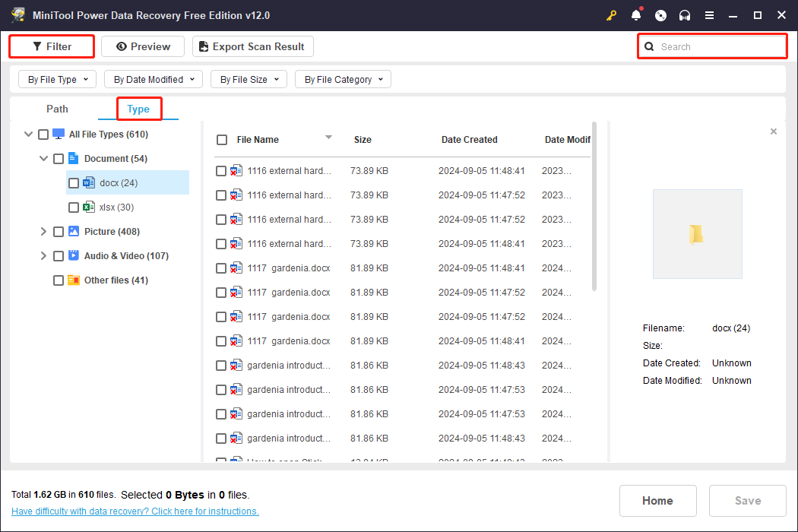Open the By File Size dropdown
This screenshot has height=532, width=798.
(x=249, y=79)
